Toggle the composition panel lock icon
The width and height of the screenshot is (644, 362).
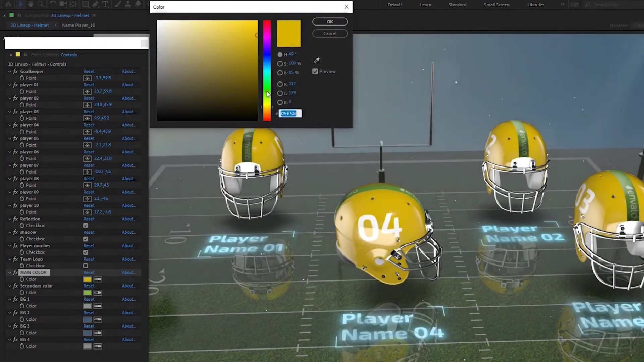pyautogui.click(x=19, y=15)
